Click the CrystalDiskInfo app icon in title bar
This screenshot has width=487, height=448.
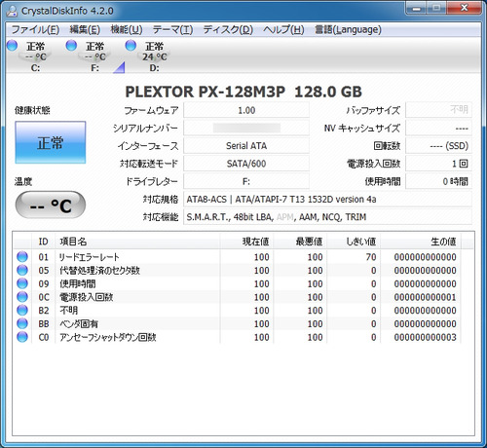tap(12, 11)
